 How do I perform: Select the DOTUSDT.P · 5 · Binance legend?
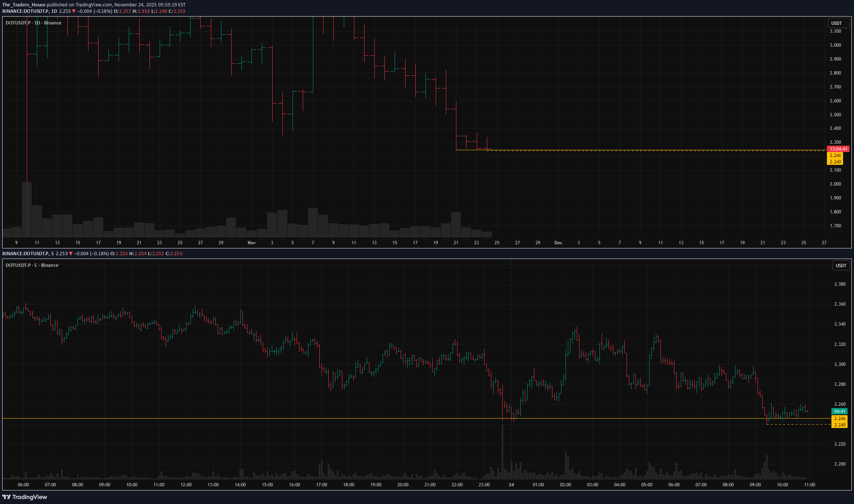click(x=32, y=265)
